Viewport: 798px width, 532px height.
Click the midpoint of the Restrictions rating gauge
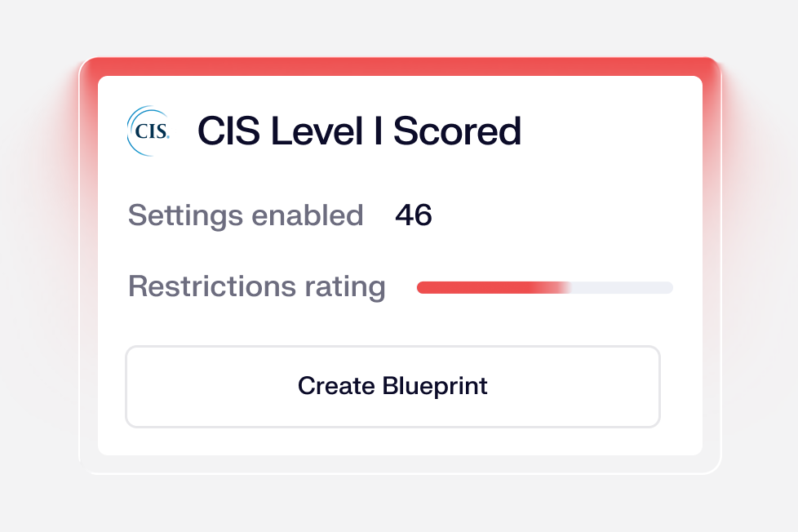[x=545, y=287]
